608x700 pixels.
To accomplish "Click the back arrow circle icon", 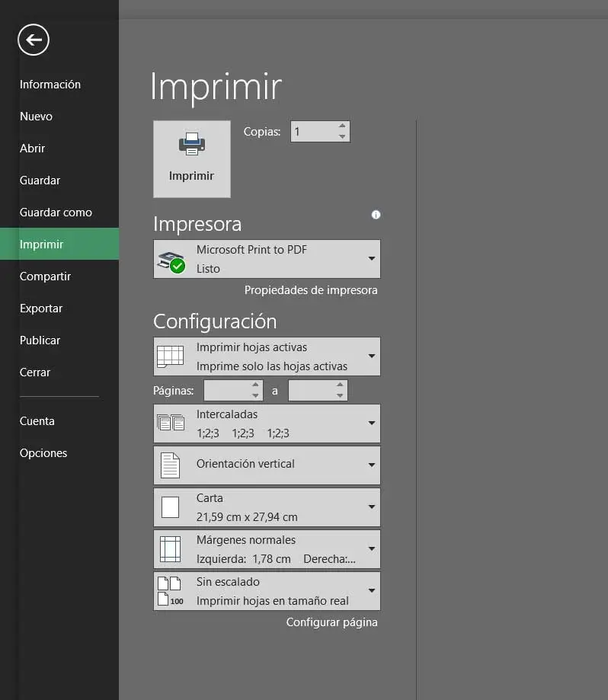I will [34, 40].
